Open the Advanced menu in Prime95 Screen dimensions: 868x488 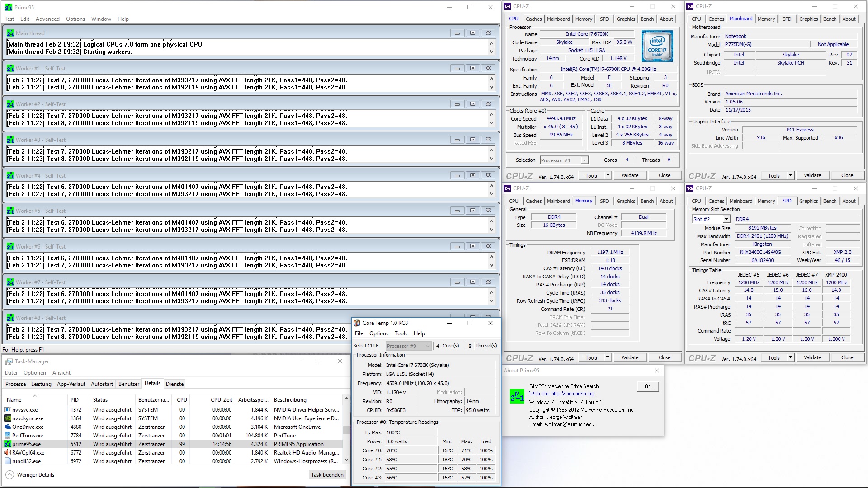click(x=47, y=19)
